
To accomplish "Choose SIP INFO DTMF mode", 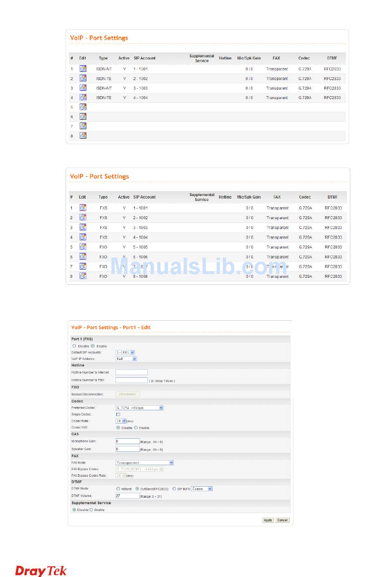I will 174,489.
